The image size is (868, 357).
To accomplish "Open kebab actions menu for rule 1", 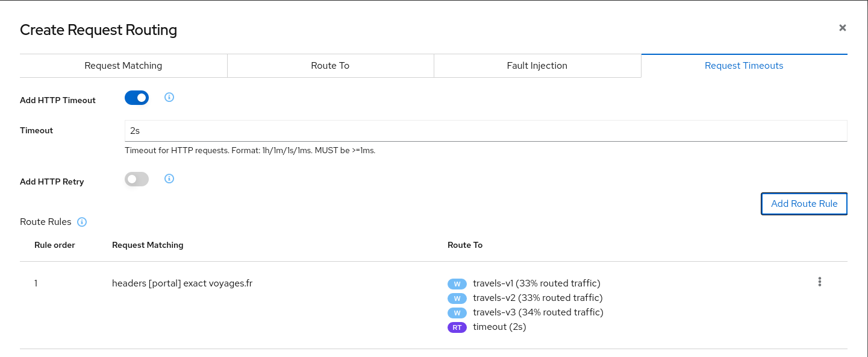I will [x=819, y=282].
